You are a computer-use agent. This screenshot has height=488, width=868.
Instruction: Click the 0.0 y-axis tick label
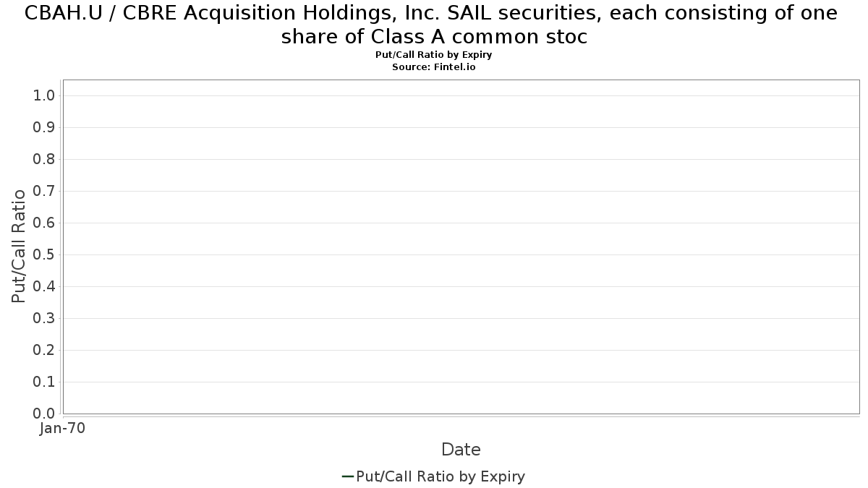[x=44, y=414]
